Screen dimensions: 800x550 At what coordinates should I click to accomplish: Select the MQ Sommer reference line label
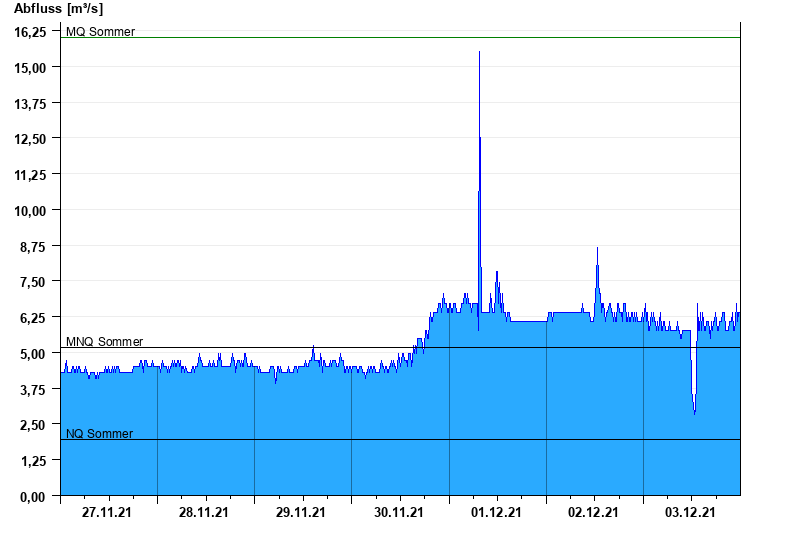pyautogui.click(x=100, y=32)
